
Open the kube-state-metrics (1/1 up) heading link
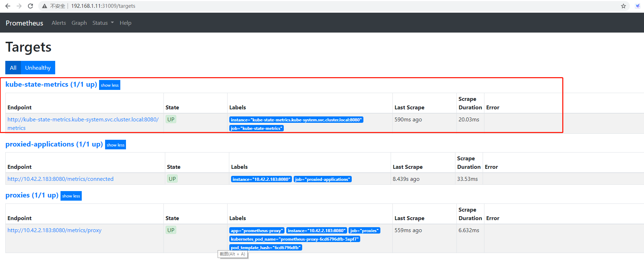pos(51,85)
